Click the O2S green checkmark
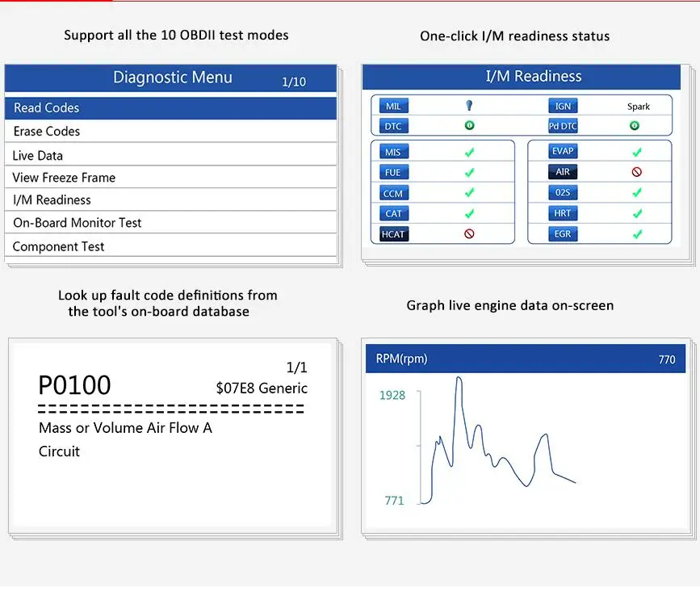Viewport: 700px width, 592px height. point(637,192)
